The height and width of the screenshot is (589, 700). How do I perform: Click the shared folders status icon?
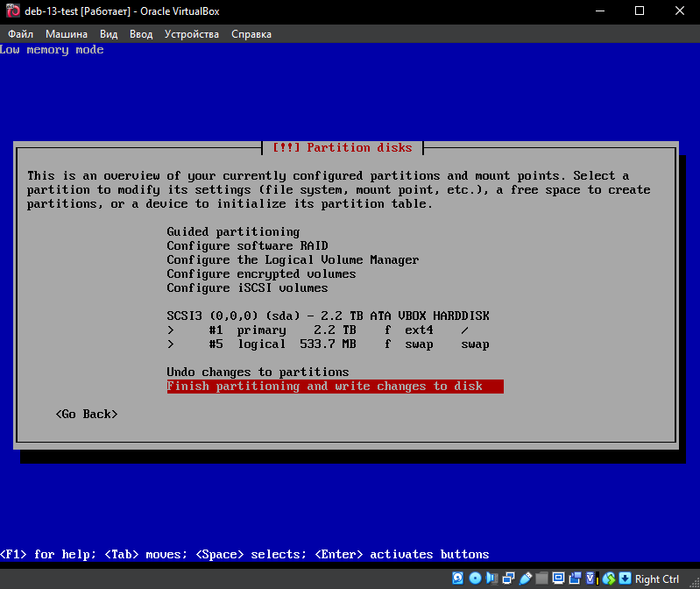[542, 578]
